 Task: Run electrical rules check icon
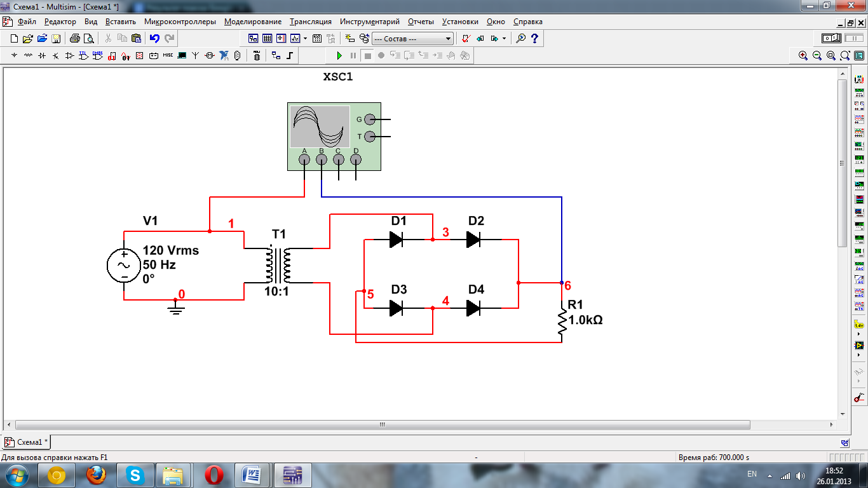click(x=466, y=38)
